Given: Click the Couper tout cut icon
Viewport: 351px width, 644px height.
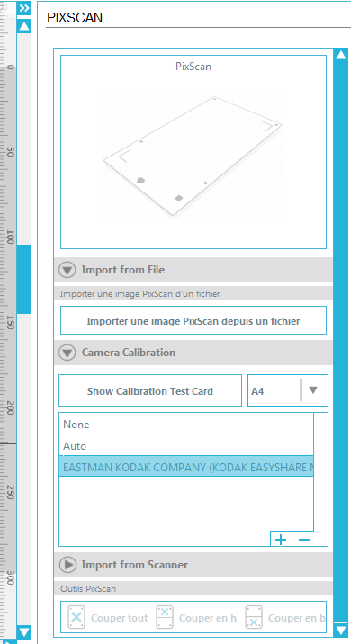Looking at the screenshot, I should [x=76, y=617].
